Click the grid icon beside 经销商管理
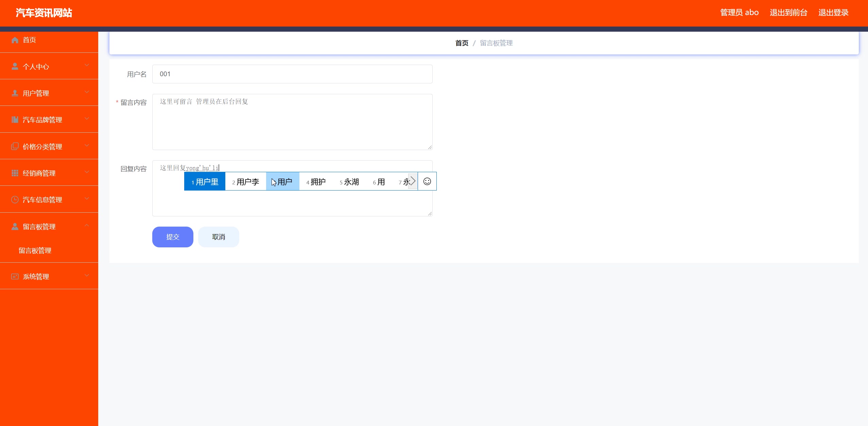This screenshot has height=426, width=868. [15, 173]
